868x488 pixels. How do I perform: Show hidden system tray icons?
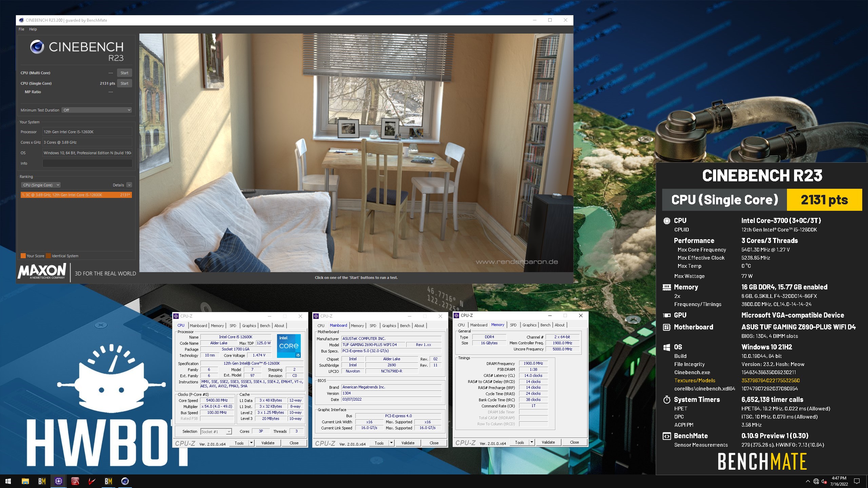coord(808,481)
